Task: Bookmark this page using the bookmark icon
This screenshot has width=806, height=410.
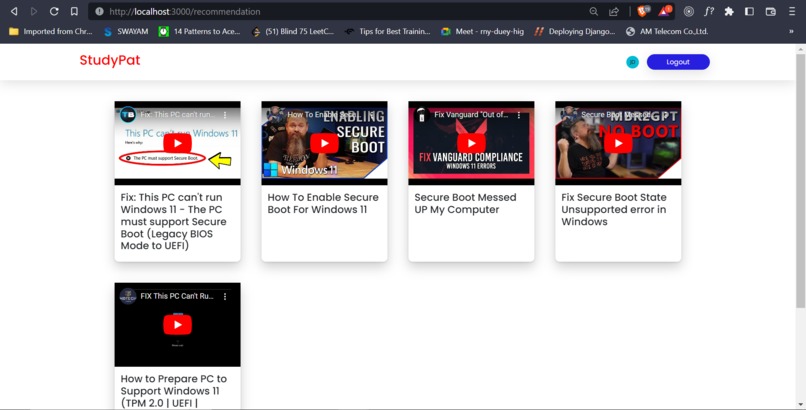Action: coord(74,11)
